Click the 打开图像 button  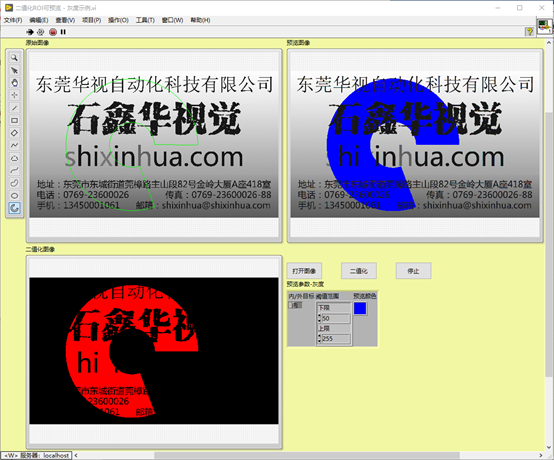(304, 271)
